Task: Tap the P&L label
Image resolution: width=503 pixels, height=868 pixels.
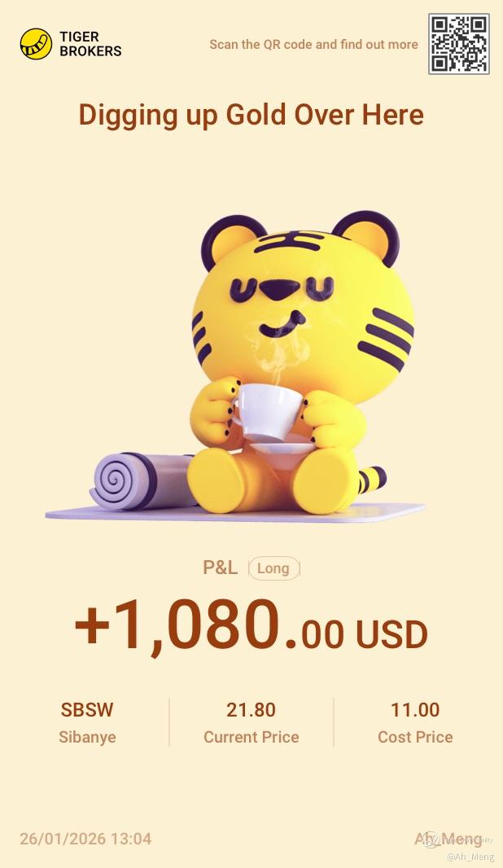Action: coord(220,568)
